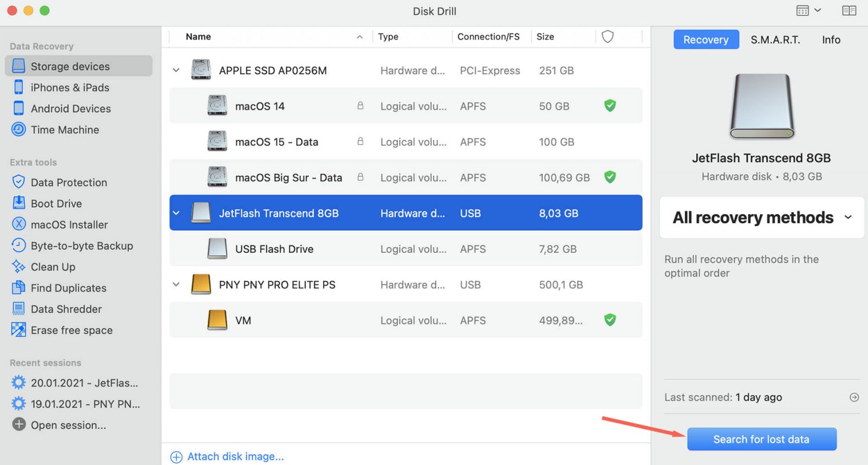The width and height of the screenshot is (868, 465).
Task: Expand the PNY PNY PRO ELITE PS disk
Action: click(176, 285)
